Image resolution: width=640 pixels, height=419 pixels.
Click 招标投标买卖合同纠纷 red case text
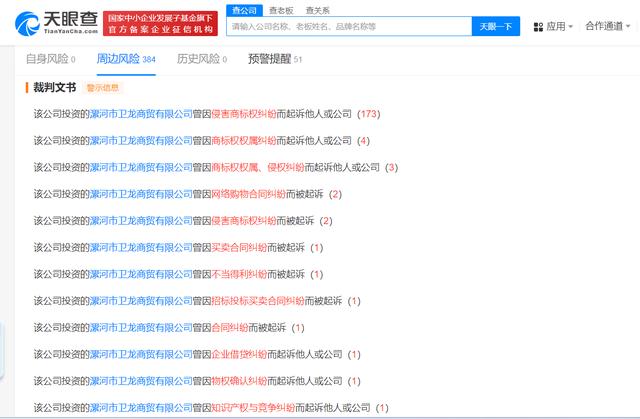click(258, 301)
